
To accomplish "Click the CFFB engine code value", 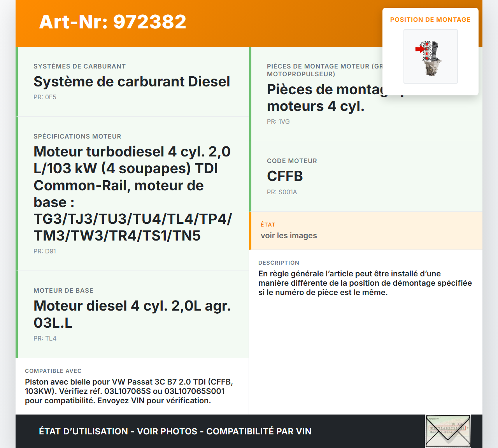I will (x=285, y=176).
